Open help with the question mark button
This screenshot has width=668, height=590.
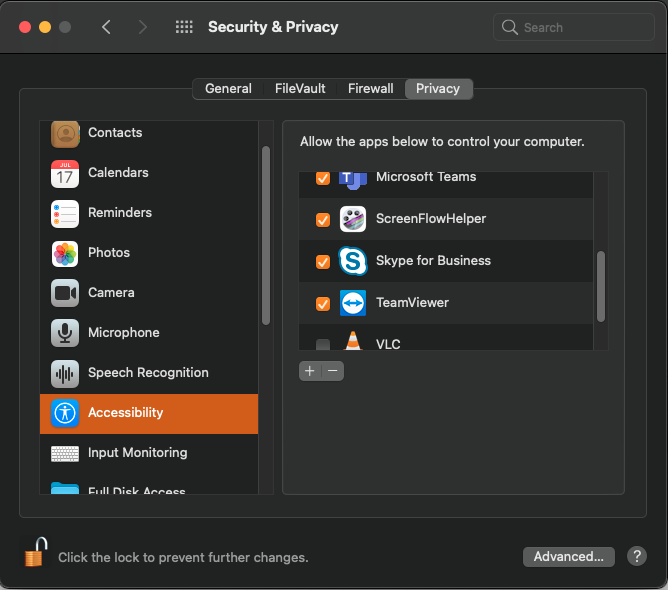click(637, 556)
